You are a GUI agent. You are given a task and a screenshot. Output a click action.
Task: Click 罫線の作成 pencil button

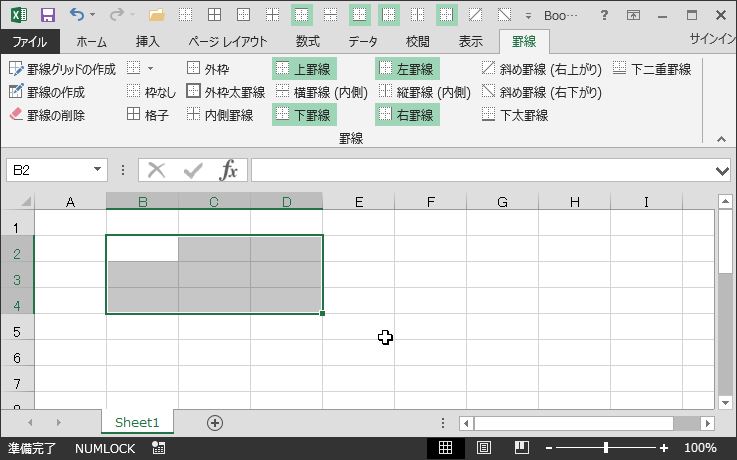coord(47,92)
